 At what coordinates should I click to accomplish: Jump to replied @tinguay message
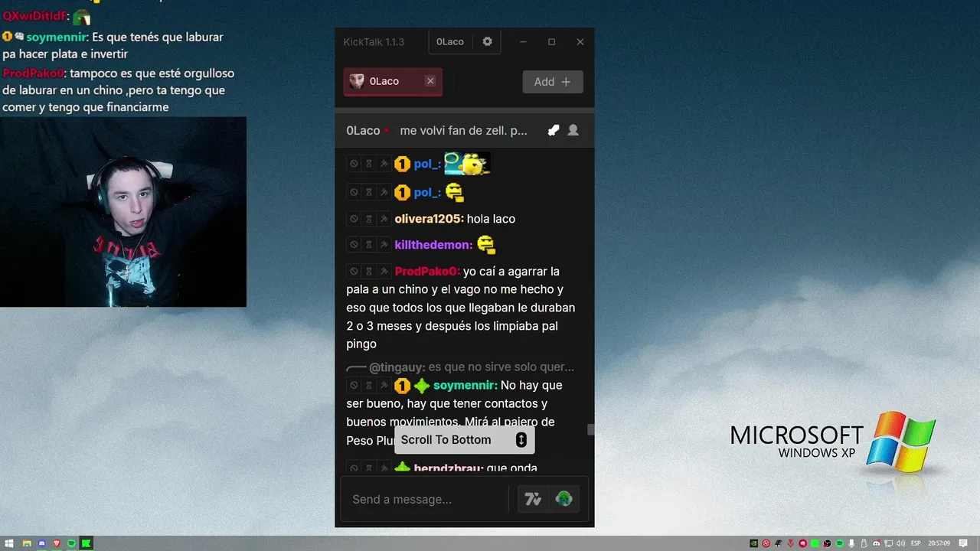(460, 367)
